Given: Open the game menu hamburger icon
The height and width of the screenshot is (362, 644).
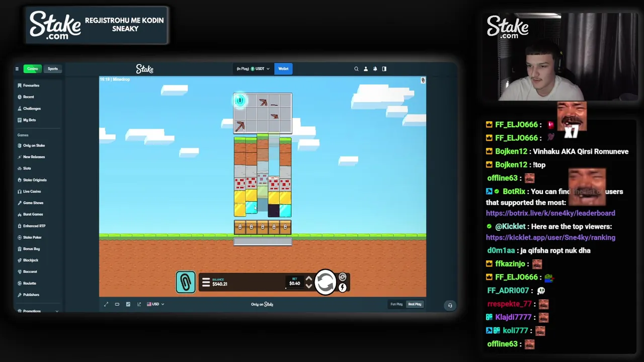Looking at the screenshot, I should coord(206,283).
